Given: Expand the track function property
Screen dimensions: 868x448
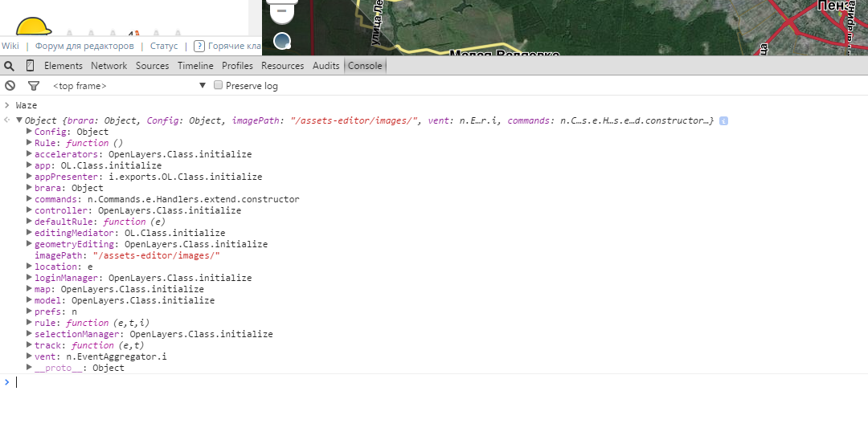Looking at the screenshot, I should [x=30, y=345].
